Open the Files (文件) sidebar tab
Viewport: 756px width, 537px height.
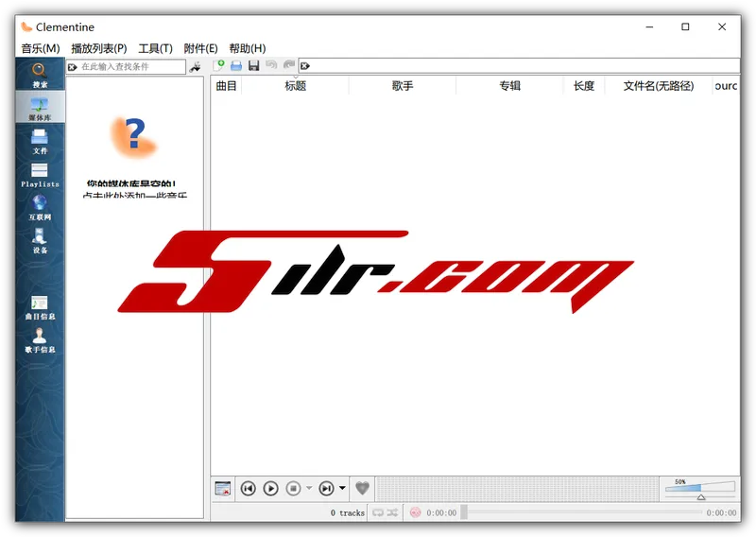(x=40, y=141)
